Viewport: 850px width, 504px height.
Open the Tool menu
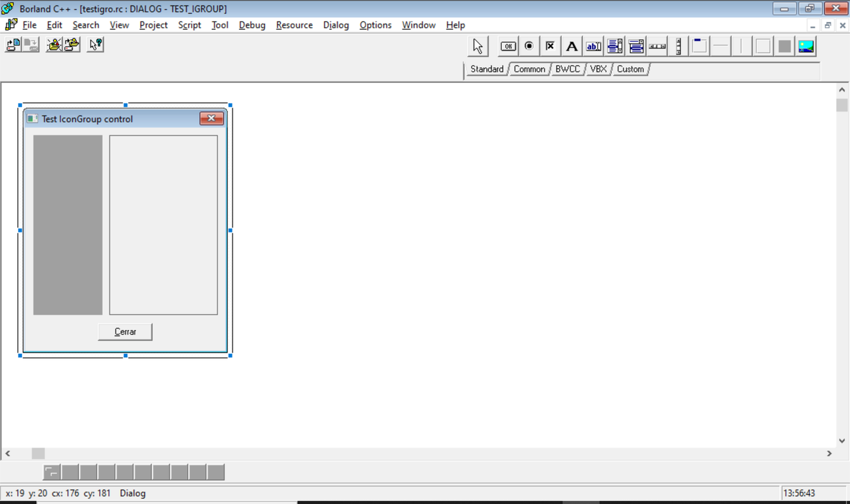[x=220, y=25]
